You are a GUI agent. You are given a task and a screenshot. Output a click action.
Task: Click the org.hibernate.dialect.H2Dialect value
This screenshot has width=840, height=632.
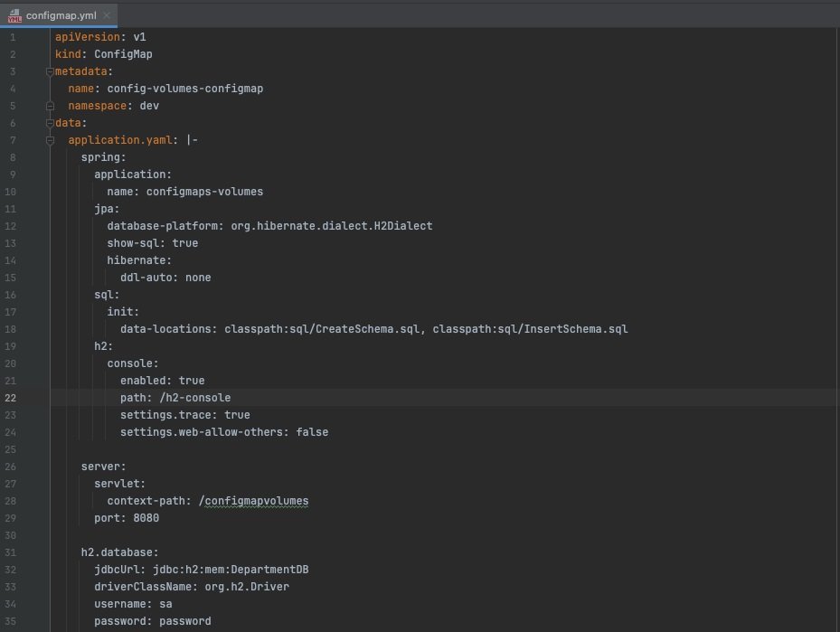332,226
